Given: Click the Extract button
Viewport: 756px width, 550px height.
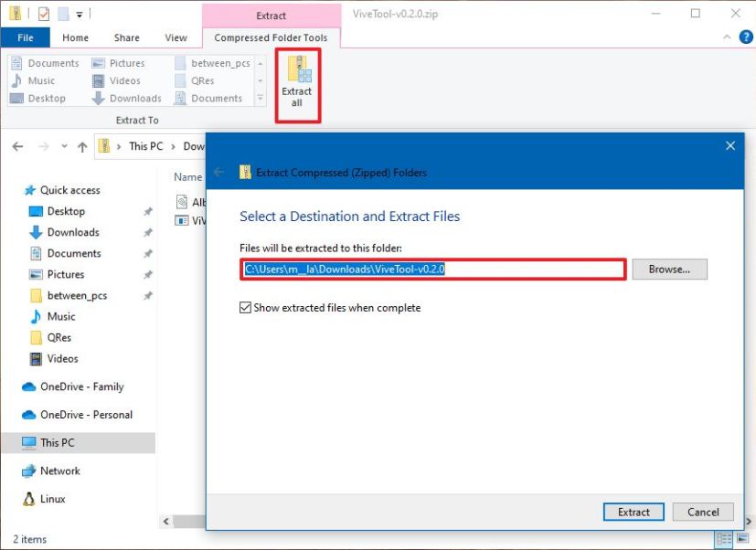Looking at the screenshot, I should (634, 512).
